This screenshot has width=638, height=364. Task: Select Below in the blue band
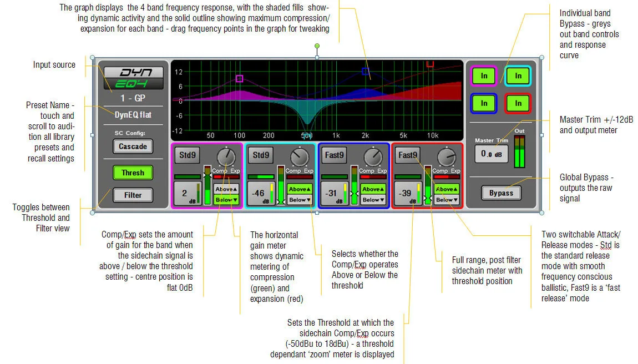(x=373, y=200)
